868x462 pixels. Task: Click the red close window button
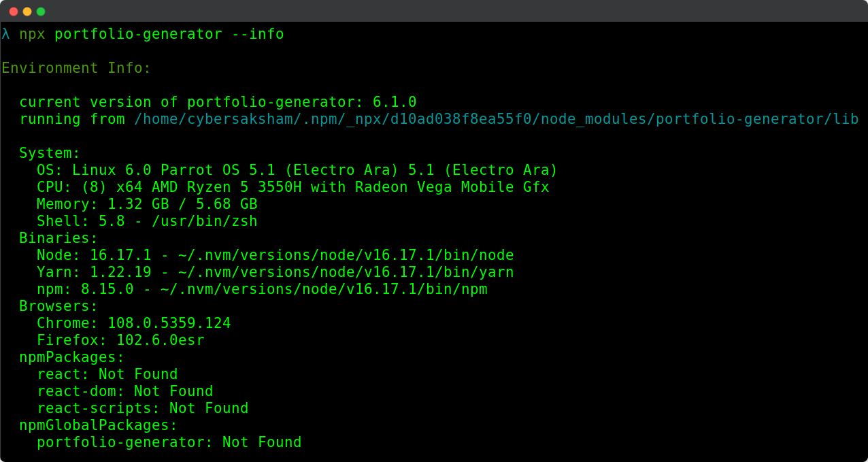[x=14, y=12]
